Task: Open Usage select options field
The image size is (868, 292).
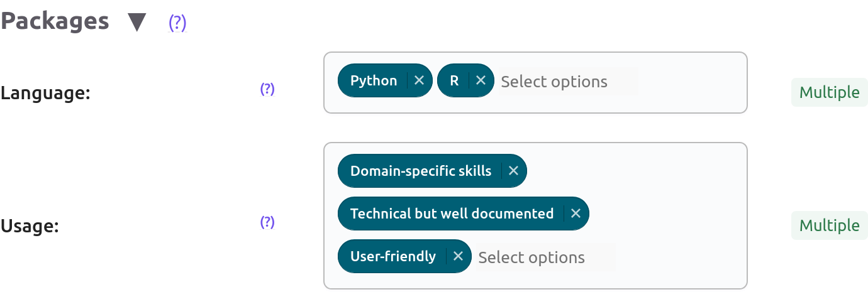Action: [x=545, y=257]
